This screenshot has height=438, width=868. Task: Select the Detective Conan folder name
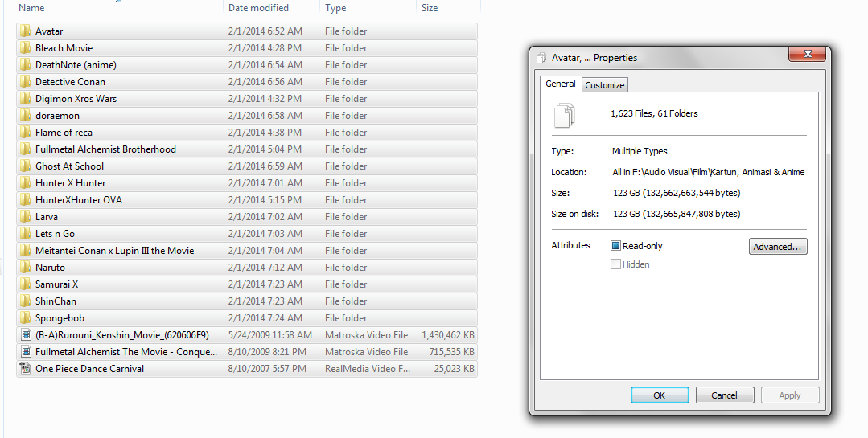point(70,82)
